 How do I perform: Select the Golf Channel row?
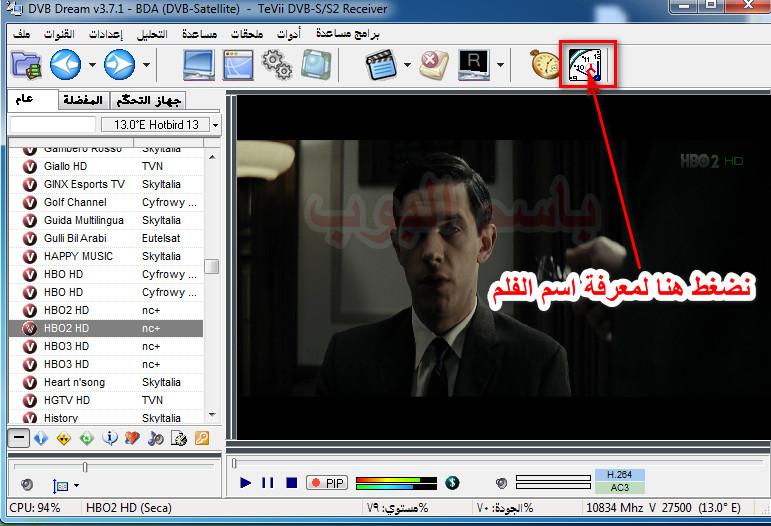point(106,203)
